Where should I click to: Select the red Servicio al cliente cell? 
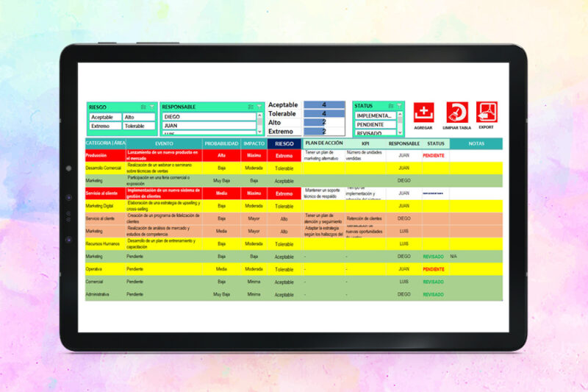106,193
